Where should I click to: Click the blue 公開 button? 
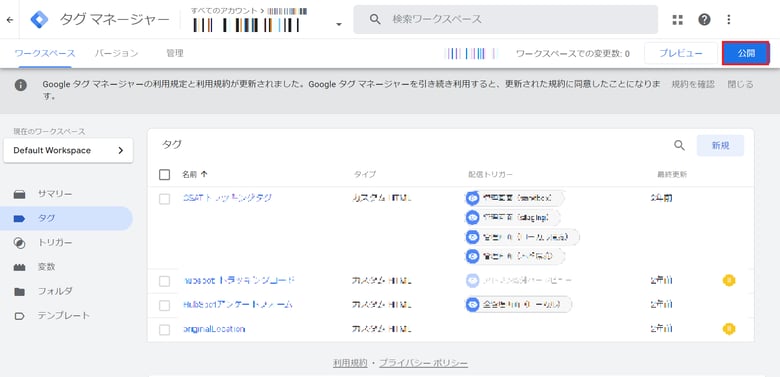[x=746, y=53]
